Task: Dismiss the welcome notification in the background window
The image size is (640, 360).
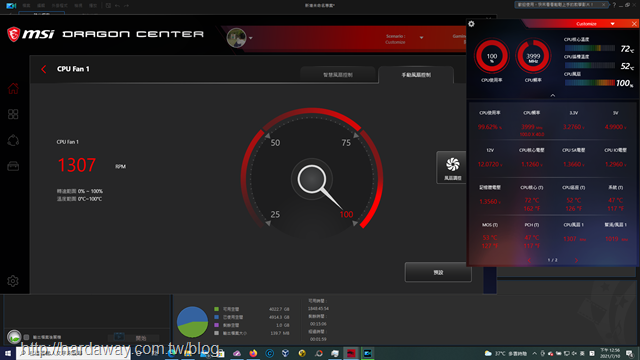Action: [x=604, y=4]
